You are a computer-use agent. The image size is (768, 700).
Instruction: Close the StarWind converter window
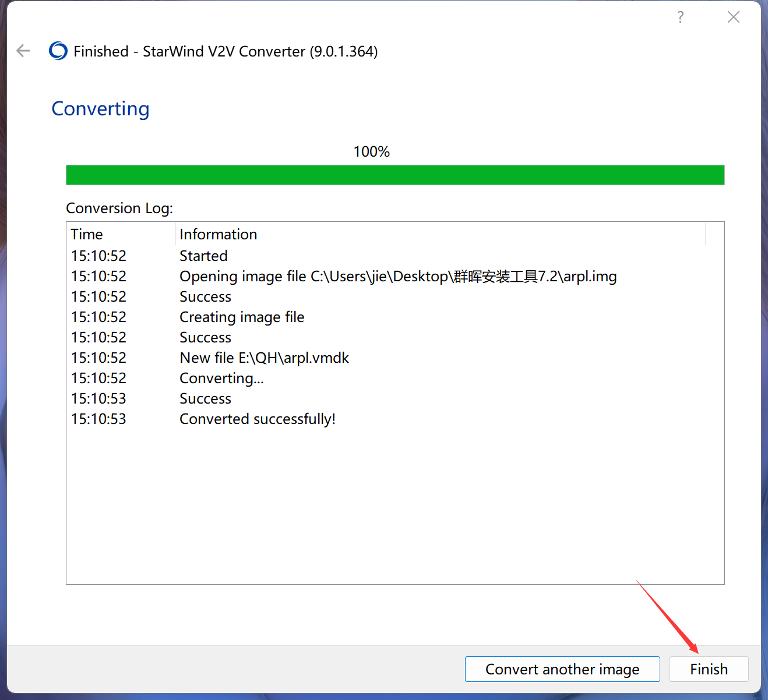734,17
